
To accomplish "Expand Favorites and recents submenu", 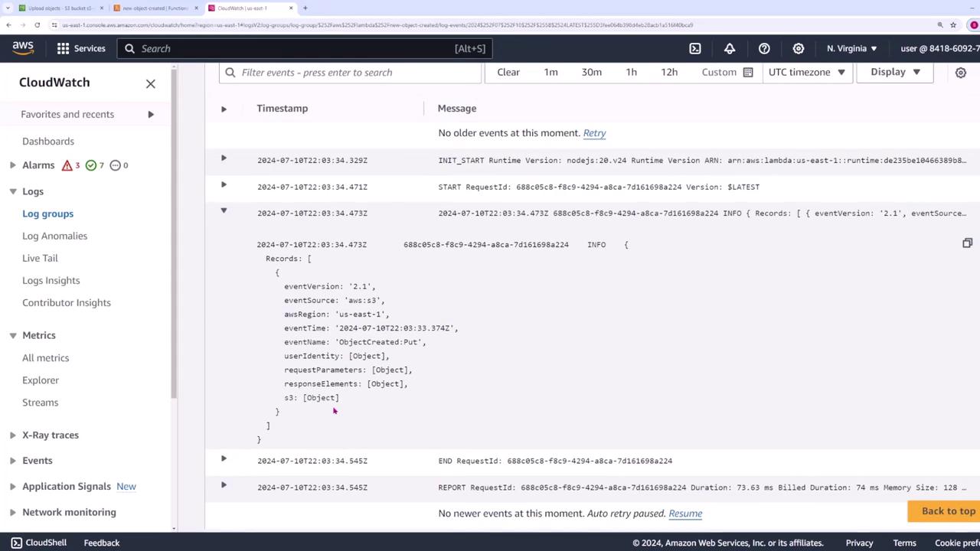I will click(x=150, y=115).
